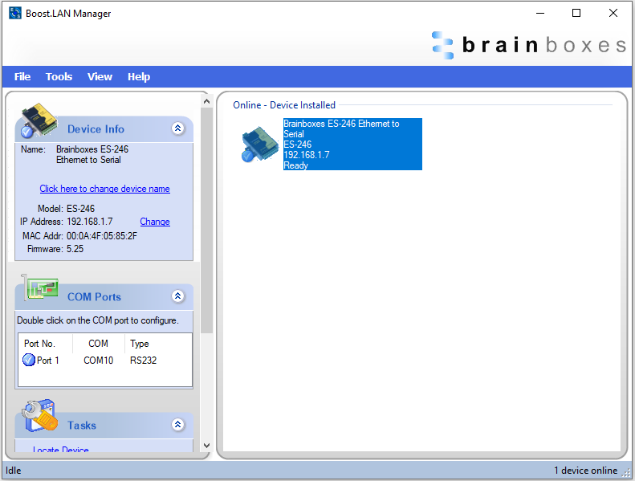The height and width of the screenshot is (481, 635).
Task: Click the change device name link
Action: [x=104, y=189]
